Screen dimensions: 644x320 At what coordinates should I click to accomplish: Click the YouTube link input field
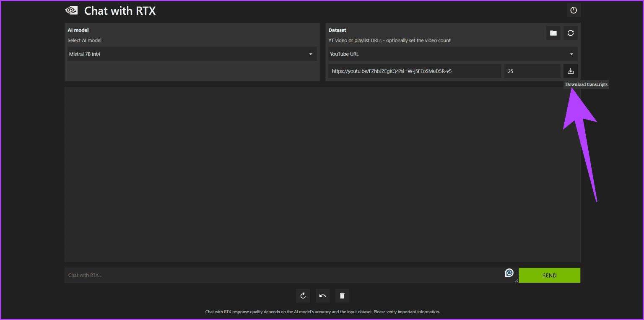[415, 71]
